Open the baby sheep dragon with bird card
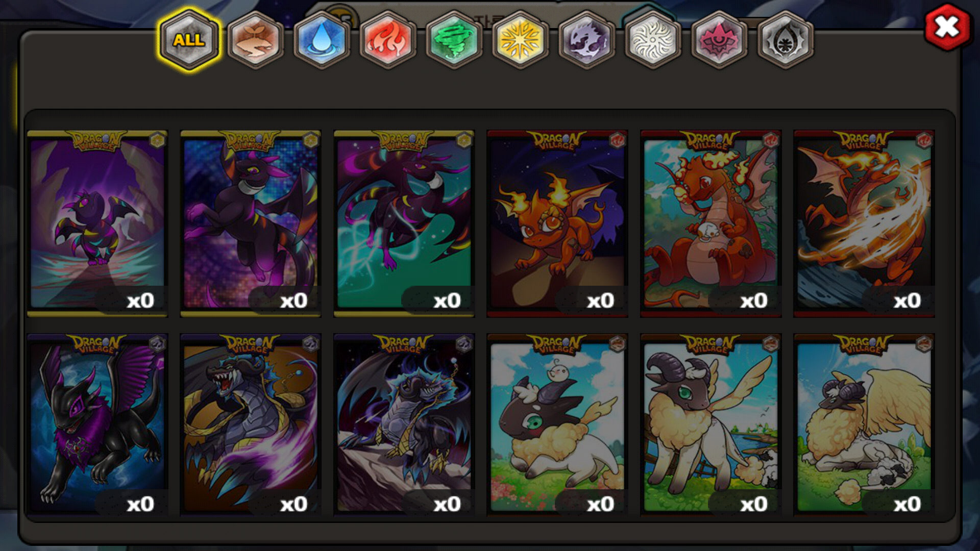 (x=557, y=424)
